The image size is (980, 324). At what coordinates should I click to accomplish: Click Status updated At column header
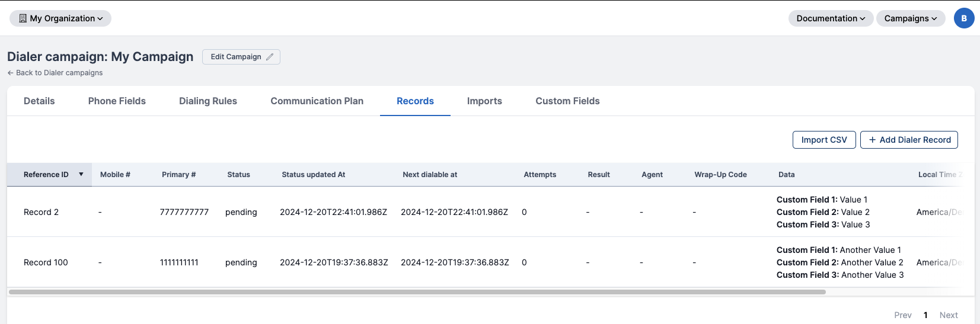click(x=313, y=175)
